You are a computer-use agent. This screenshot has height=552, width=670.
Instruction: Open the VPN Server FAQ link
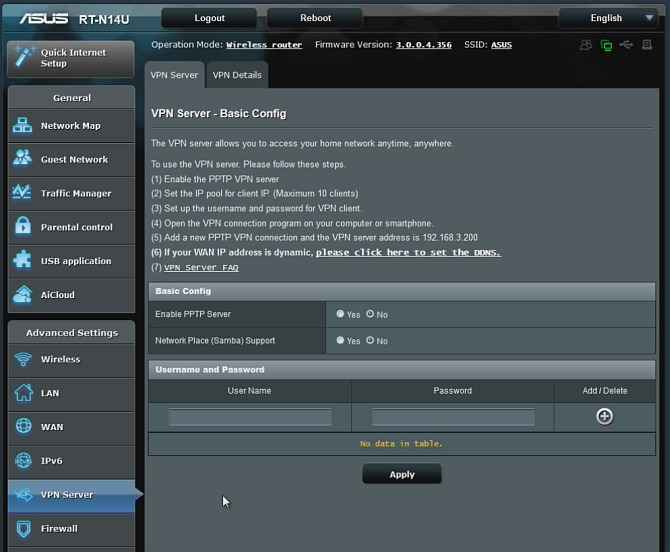201,267
